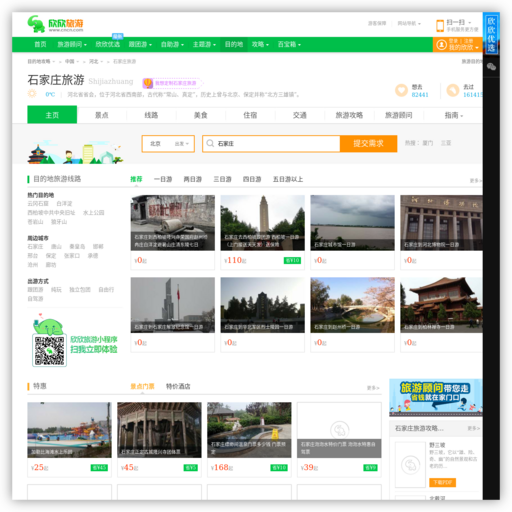Image resolution: width=512 pixels, height=512 pixels.
Task: Select 四日游 route filter
Action: [252, 179]
